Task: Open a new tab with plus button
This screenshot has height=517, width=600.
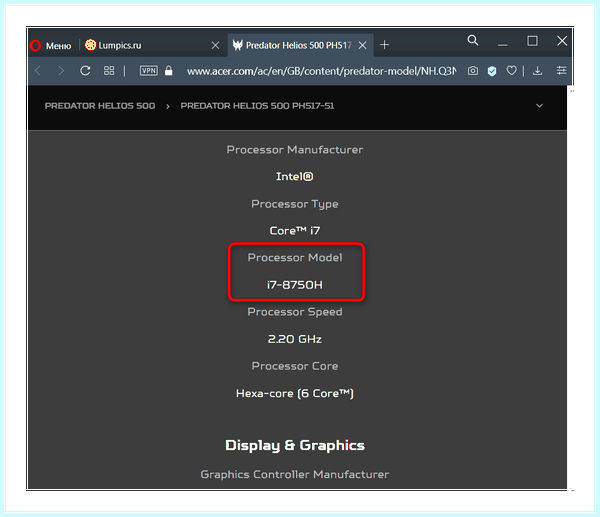Action: [x=385, y=45]
